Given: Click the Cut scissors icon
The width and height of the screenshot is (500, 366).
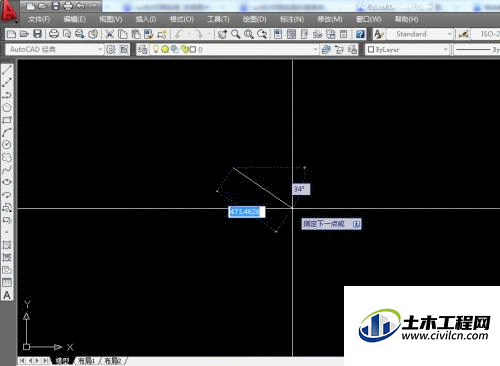Looking at the screenshot, I should (x=109, y=34).
